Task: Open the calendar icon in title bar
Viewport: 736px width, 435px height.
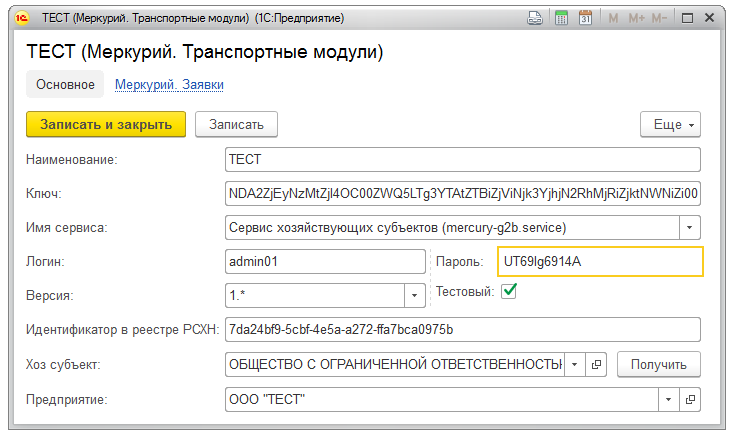Action: click(585, 18)
